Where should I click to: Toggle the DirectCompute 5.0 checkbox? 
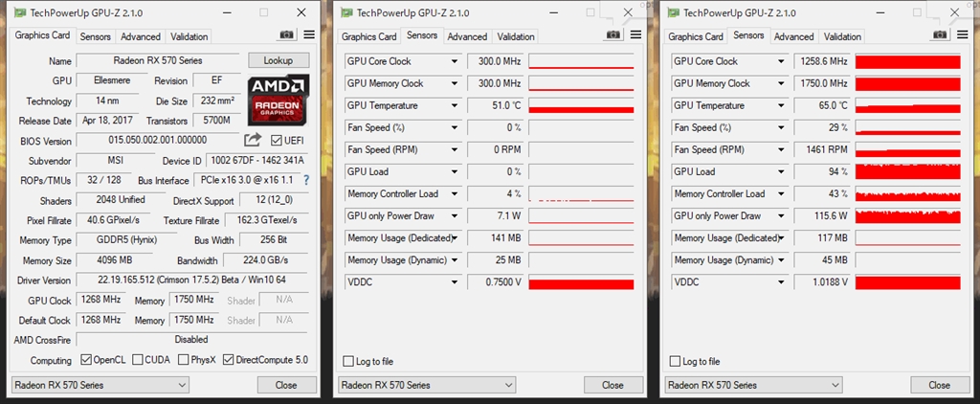click(228, 360)
